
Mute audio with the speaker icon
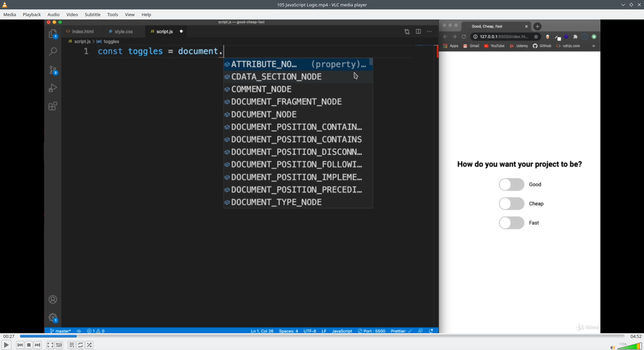[612, 347]
